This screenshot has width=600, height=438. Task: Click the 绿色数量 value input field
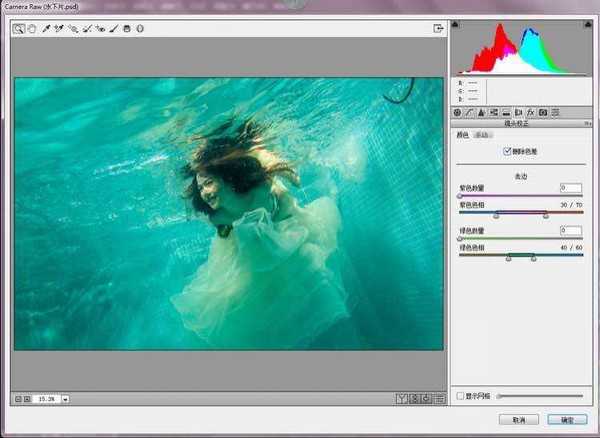[x=570, y=230]
